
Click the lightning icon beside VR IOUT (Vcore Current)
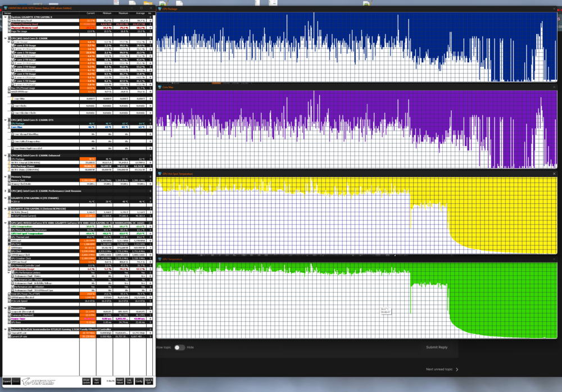[x=10, y=216]
